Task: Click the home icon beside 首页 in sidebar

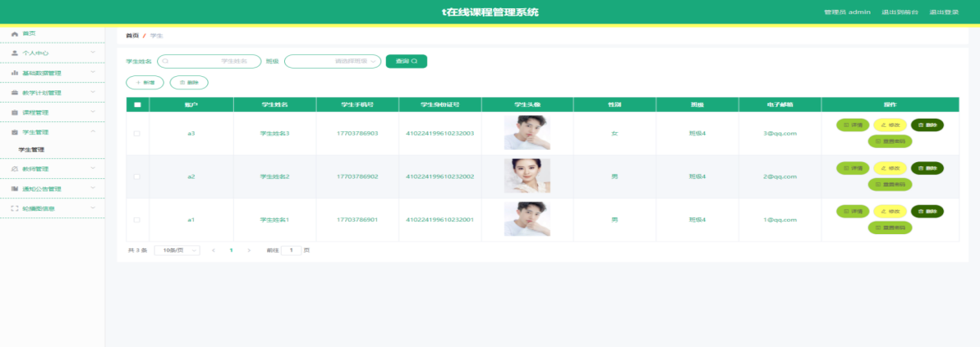Action: click(x=14, y=33)
